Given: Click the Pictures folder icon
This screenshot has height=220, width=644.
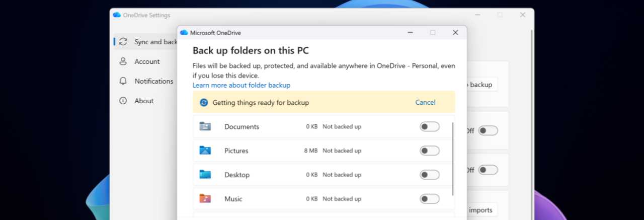Looking at the screenshot, I should (x=205, y=151).
